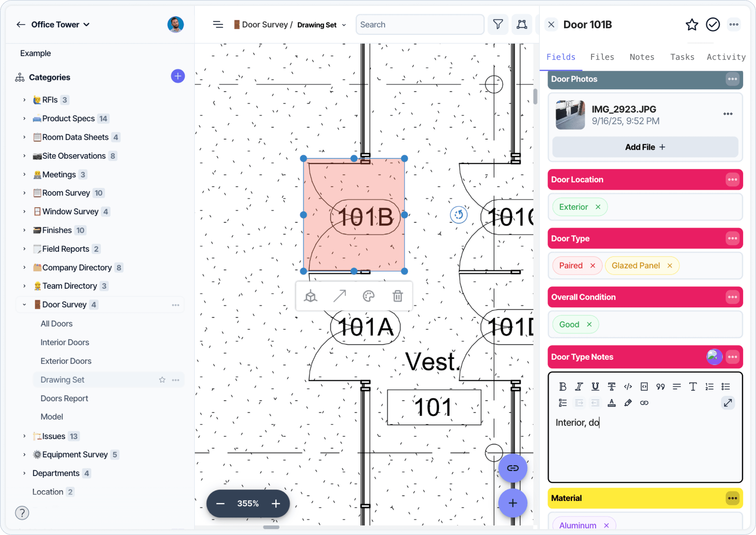Click the insert link icon in editor
756x535 pixels.
pos(644,403)
